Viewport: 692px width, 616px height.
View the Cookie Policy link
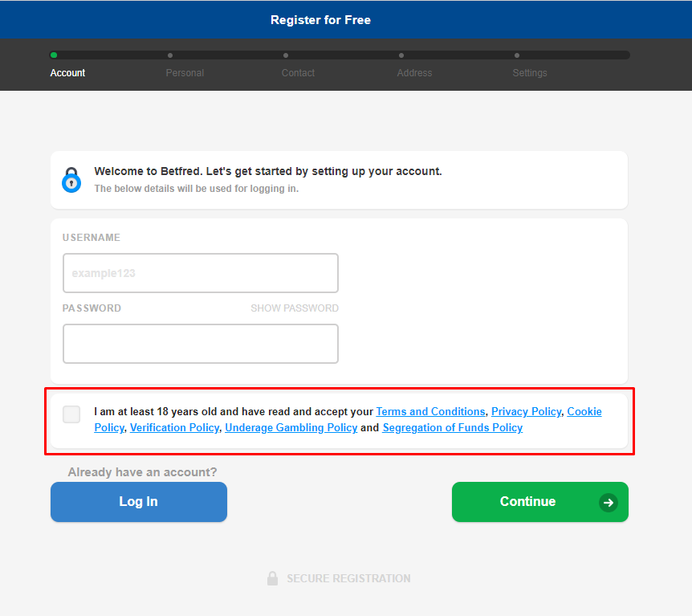point(584,412)
